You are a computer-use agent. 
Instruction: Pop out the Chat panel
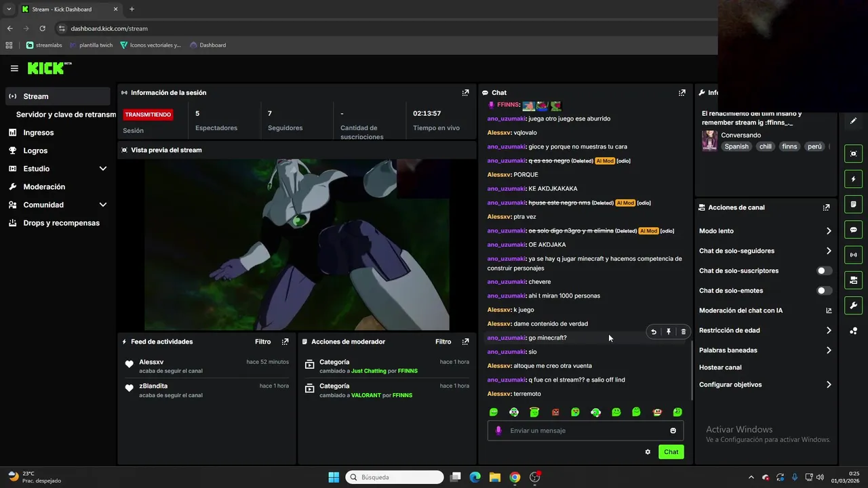682,93
